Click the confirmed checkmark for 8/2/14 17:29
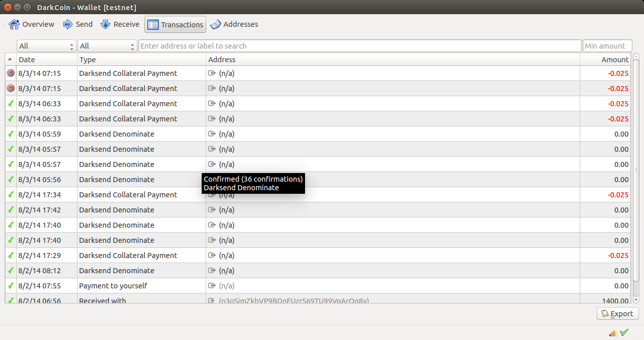The height and width of the screenshot is (340, 644). pyautogui.click(x=11, y=256)
